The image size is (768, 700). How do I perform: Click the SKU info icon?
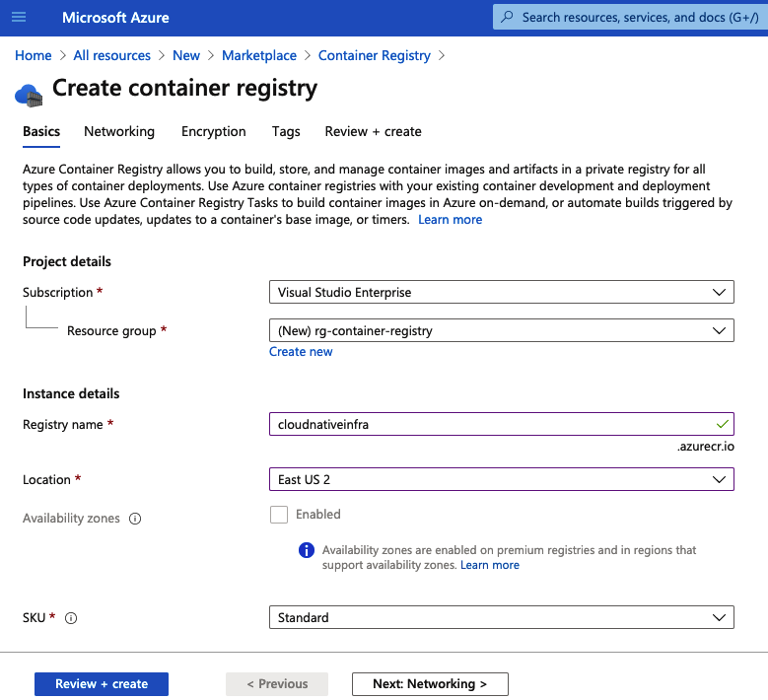pyautogui.click(x=71, y=618)
